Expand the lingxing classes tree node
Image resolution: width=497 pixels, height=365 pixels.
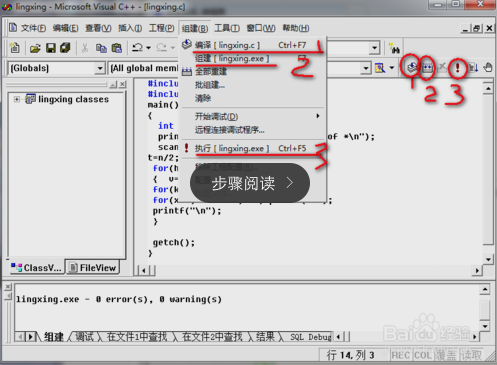(17, 99)
